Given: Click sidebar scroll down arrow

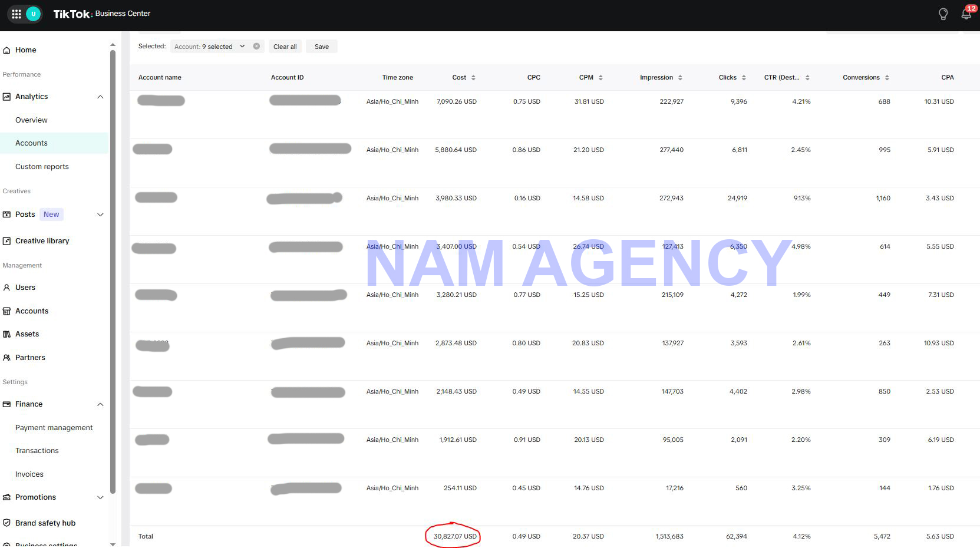Looking at the screenshot, I should tap(113, 544).
